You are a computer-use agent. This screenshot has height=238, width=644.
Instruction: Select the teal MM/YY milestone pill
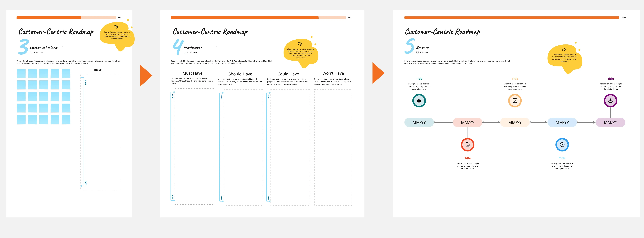419,122
